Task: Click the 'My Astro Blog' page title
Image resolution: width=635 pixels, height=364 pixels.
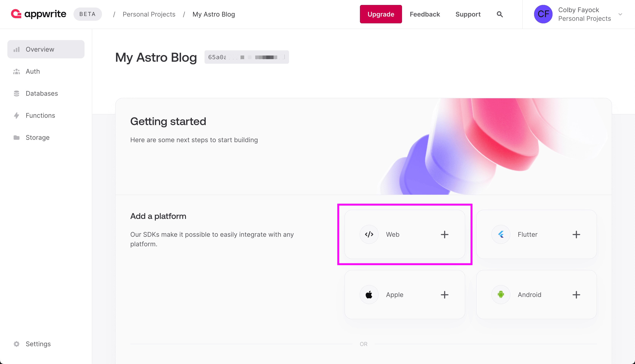Action: (x=156, y=57)
